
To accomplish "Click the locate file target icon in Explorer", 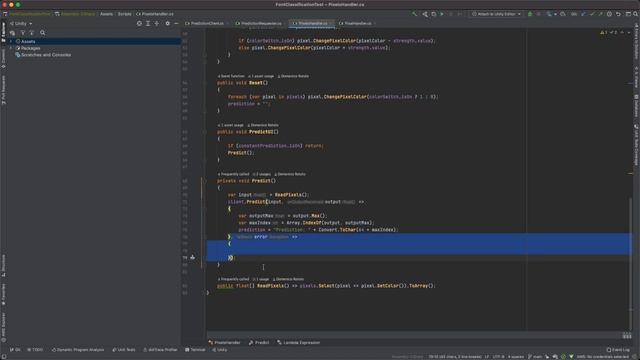I will (139, 24).
